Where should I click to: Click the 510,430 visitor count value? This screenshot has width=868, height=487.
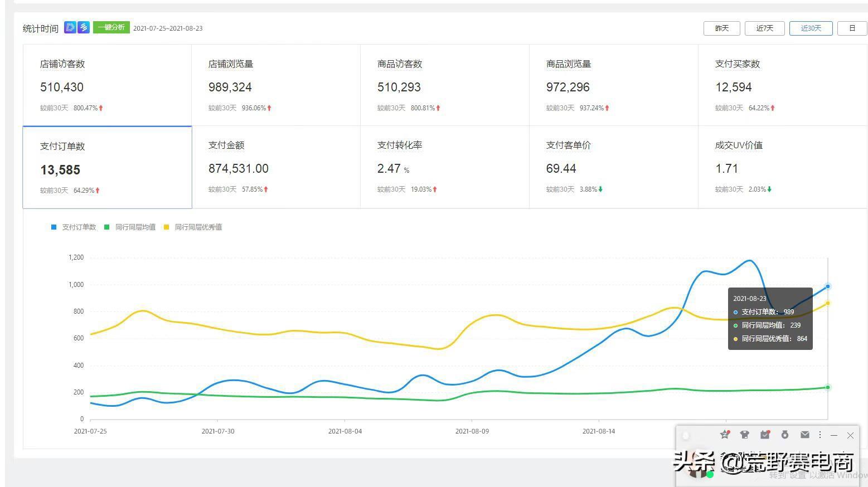[x=62, y=87]
